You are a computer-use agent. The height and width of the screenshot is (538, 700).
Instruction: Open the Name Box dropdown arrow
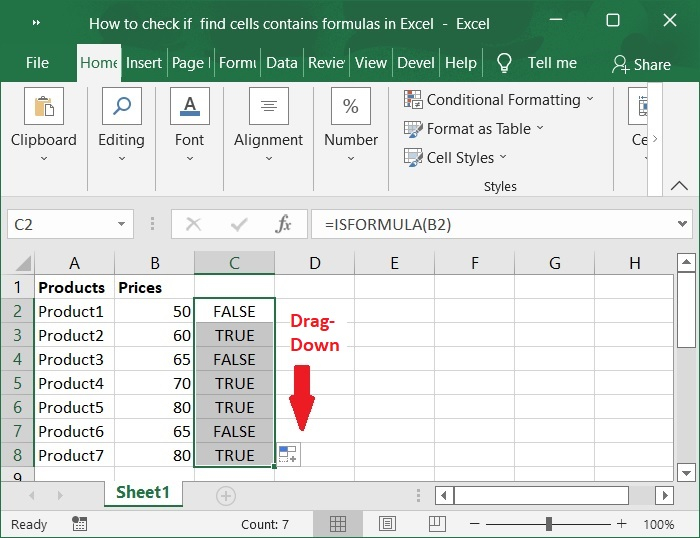(121, 225)
